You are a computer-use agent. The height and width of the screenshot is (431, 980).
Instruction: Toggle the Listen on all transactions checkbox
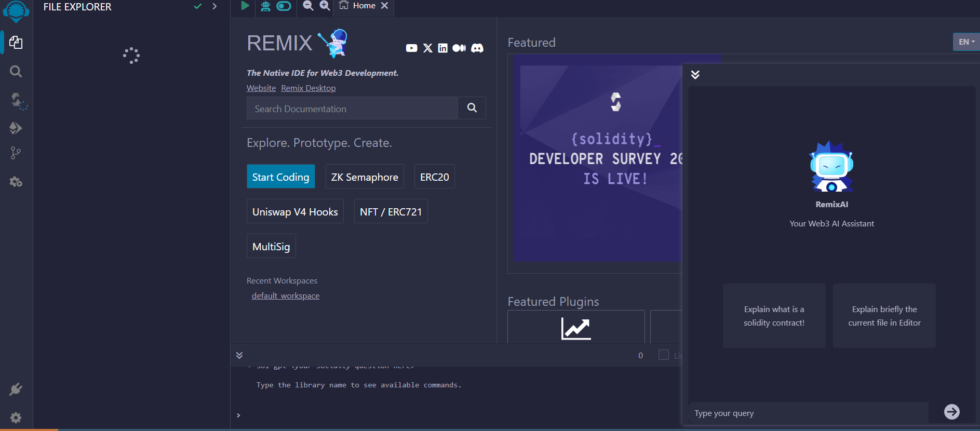664,355
